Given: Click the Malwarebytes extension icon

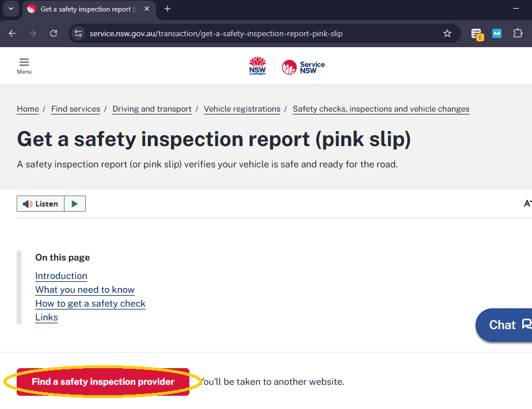Looking at the screenshot, I should [497, 33].
